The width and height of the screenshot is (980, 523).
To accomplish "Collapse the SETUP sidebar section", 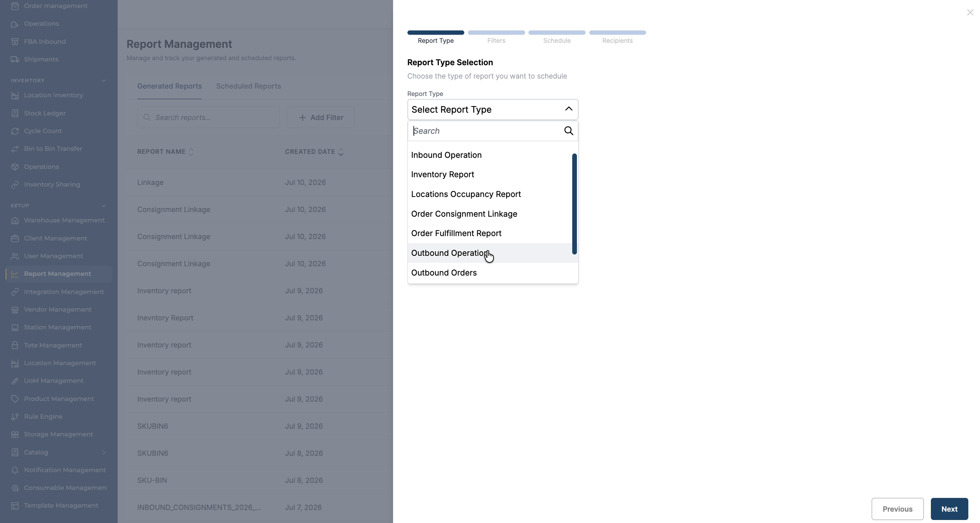I will pos(104,206).
